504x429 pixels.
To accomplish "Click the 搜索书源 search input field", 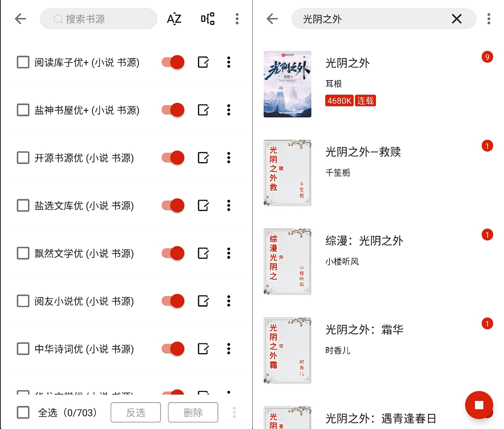I will tap(99, 19).
